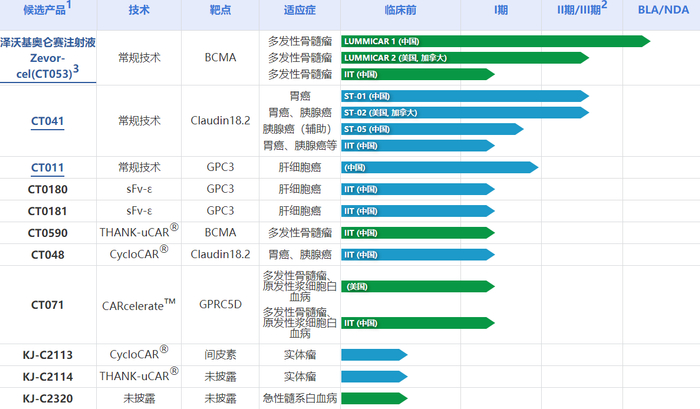Select 常规技术 in the CT041 row

(x=139, y=121)
